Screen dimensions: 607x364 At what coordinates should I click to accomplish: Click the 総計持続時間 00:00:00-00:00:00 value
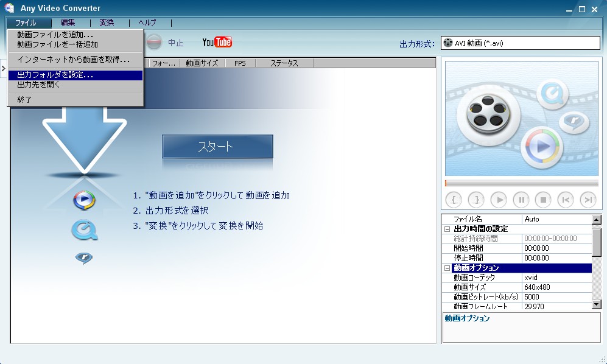pyautogui.click(x=557, y=239)
